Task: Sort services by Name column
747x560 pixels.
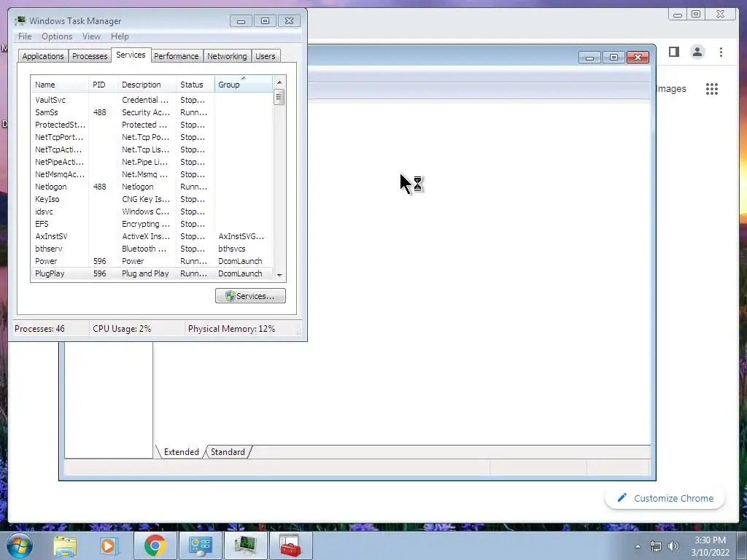Action: tap(60, 85)
